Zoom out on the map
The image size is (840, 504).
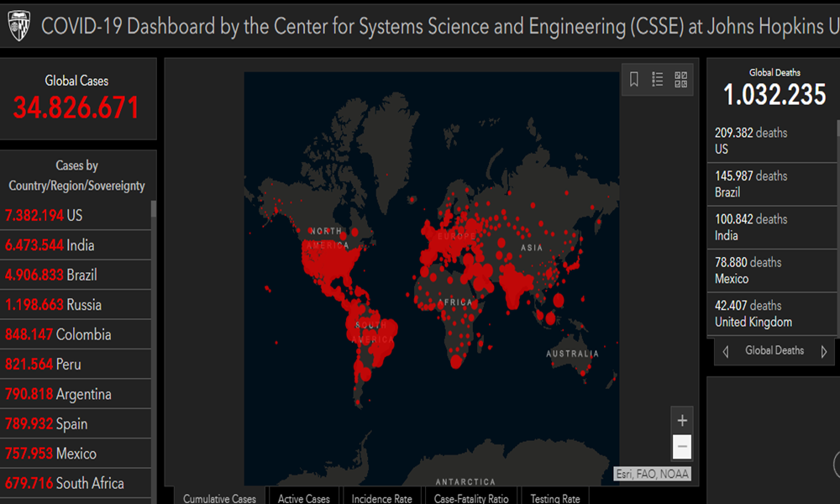coord(682,447)
